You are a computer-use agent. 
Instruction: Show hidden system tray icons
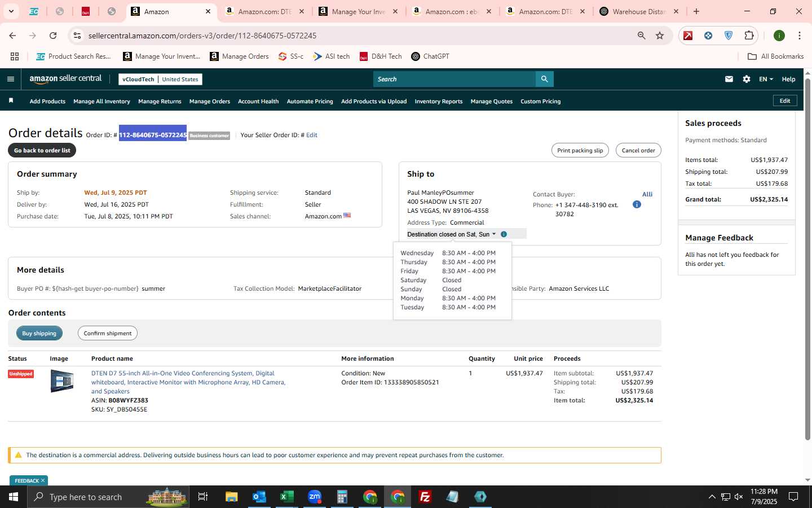tap(712, 497)
